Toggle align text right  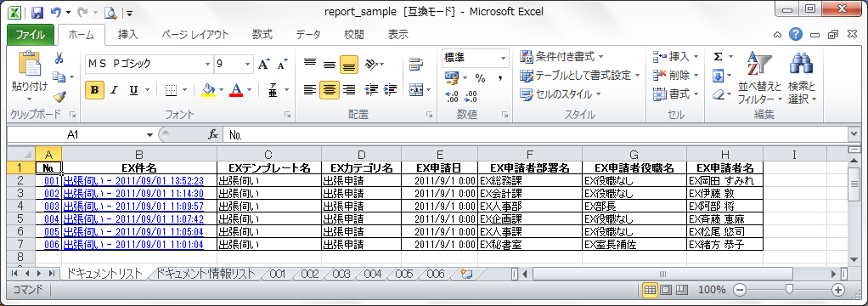pos(348,89)
